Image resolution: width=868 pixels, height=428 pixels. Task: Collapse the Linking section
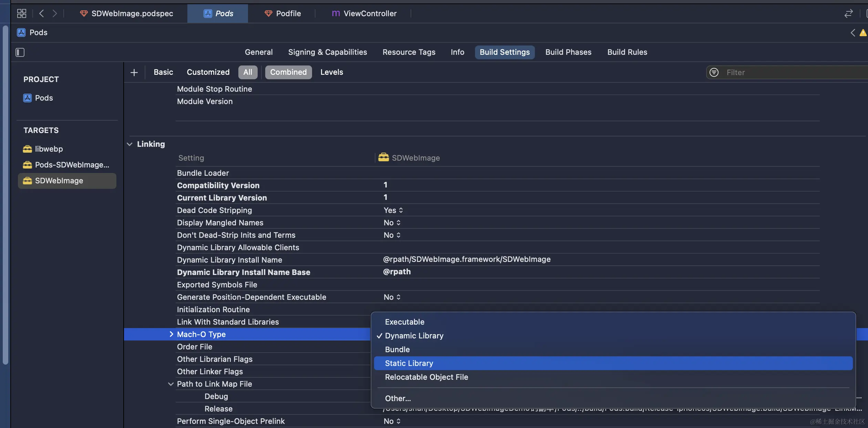tap(130, 144)
